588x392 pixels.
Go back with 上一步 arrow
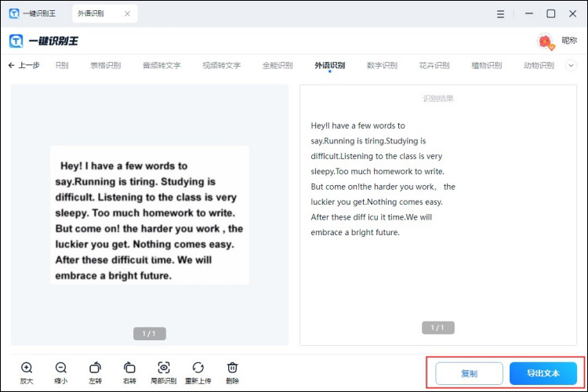24,65
